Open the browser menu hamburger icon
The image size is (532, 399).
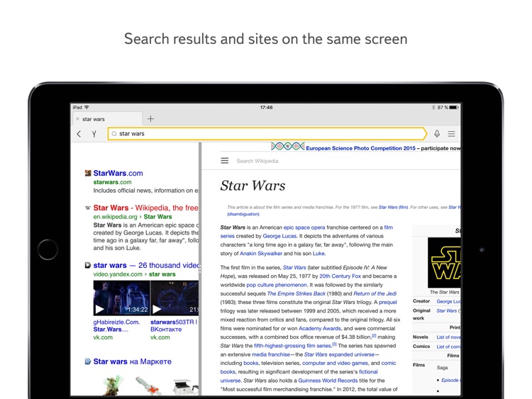pos(451,134)
